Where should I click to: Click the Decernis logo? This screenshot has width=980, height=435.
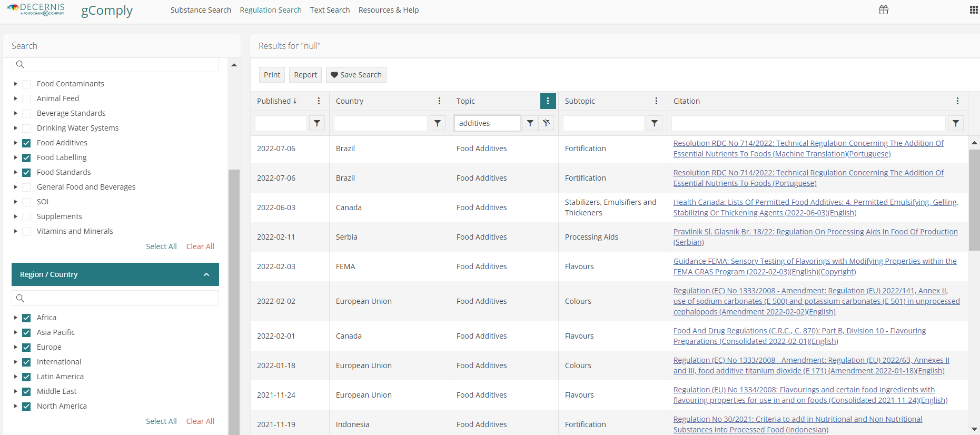pos(36,9)
